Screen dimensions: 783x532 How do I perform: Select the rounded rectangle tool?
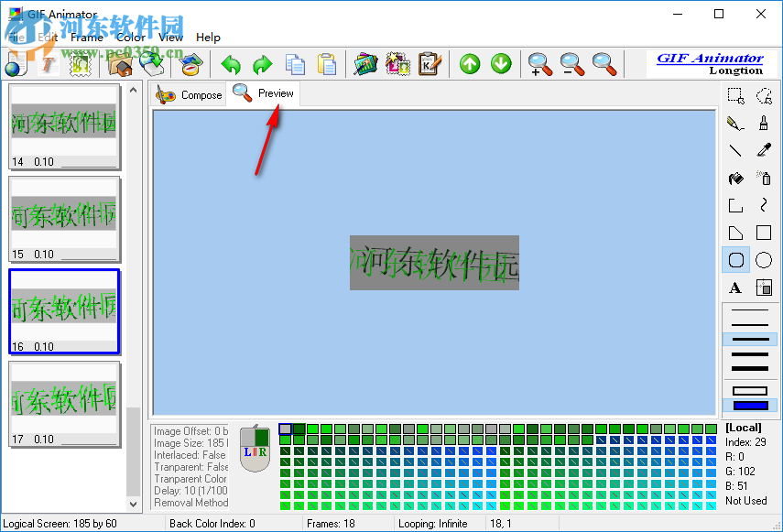point(735,260)
